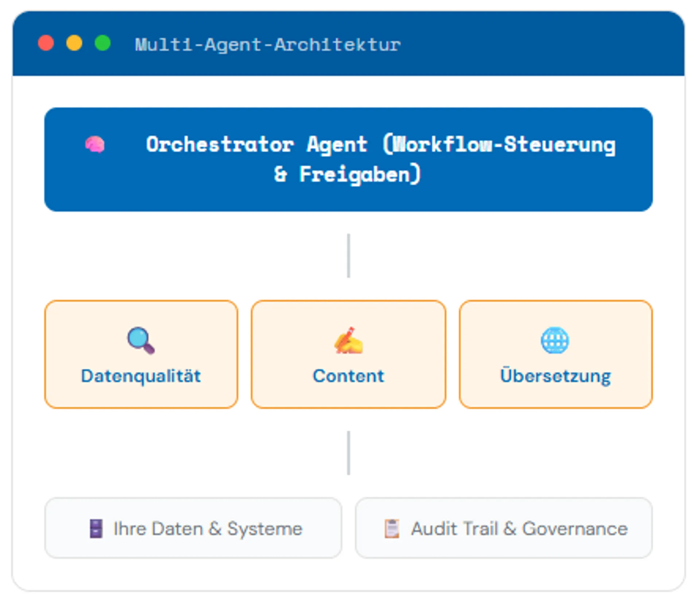Open 'Audit Trail & Governance' text
Viewport: 700px width, 606px height.
[x=519, y=529]
